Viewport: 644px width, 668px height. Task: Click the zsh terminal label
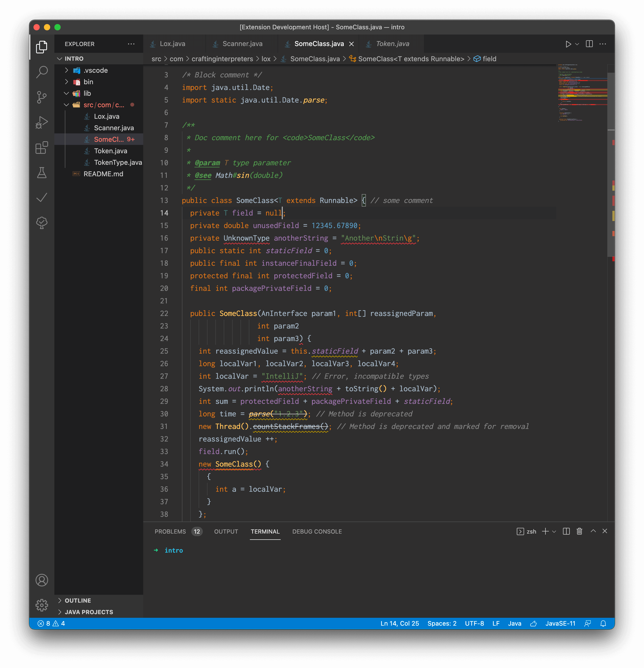pos(531,532)
